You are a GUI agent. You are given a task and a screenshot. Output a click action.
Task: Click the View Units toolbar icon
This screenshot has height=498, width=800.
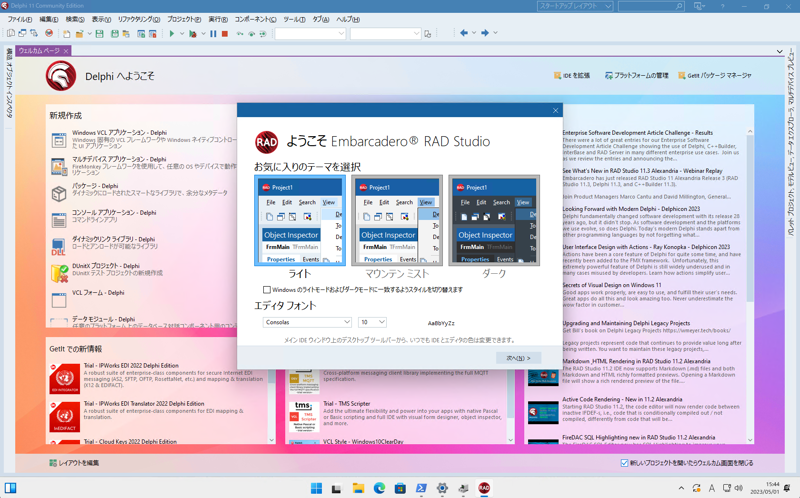(10, 33)
